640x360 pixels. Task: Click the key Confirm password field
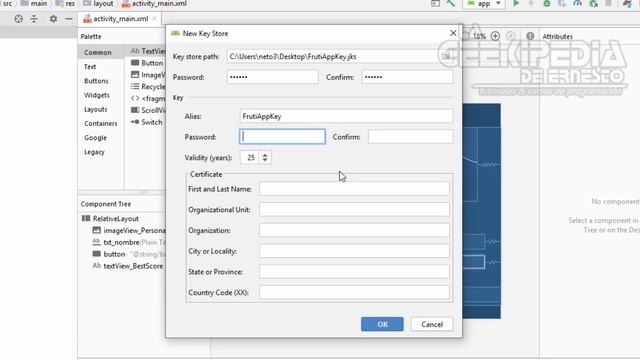(x=411, y=137)
